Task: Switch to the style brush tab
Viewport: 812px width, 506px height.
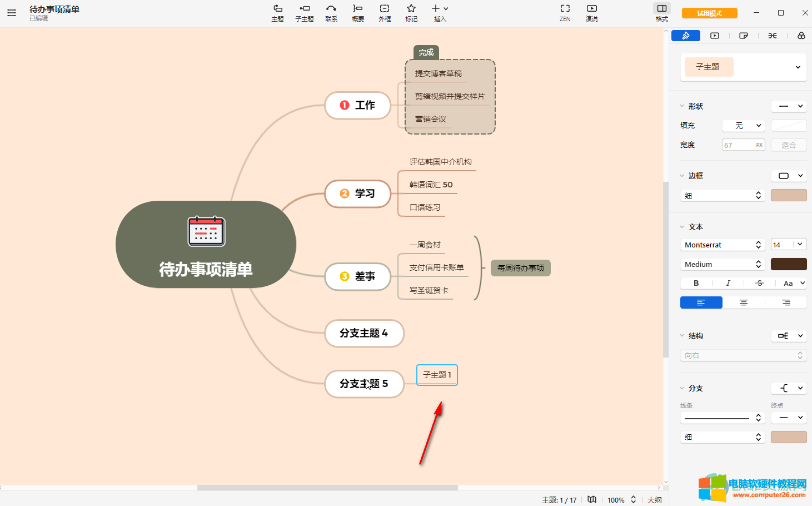Action: (x=686, y=36)
